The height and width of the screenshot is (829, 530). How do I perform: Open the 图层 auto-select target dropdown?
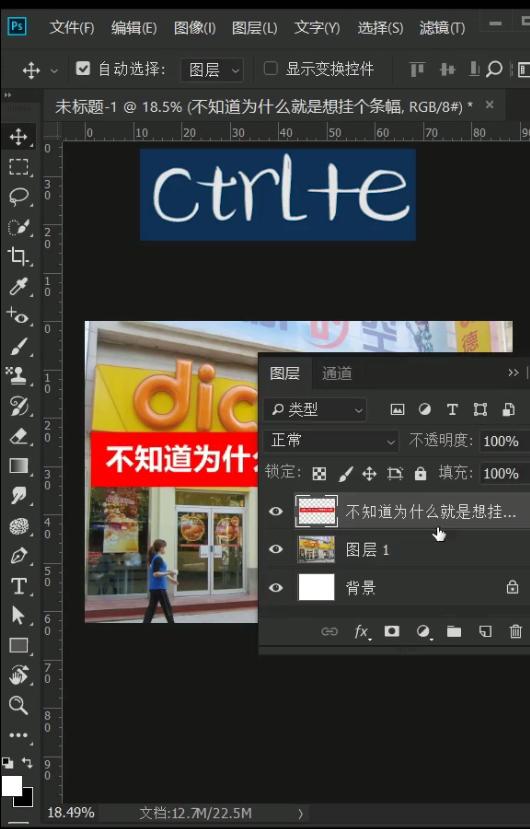tap(212, 69)
